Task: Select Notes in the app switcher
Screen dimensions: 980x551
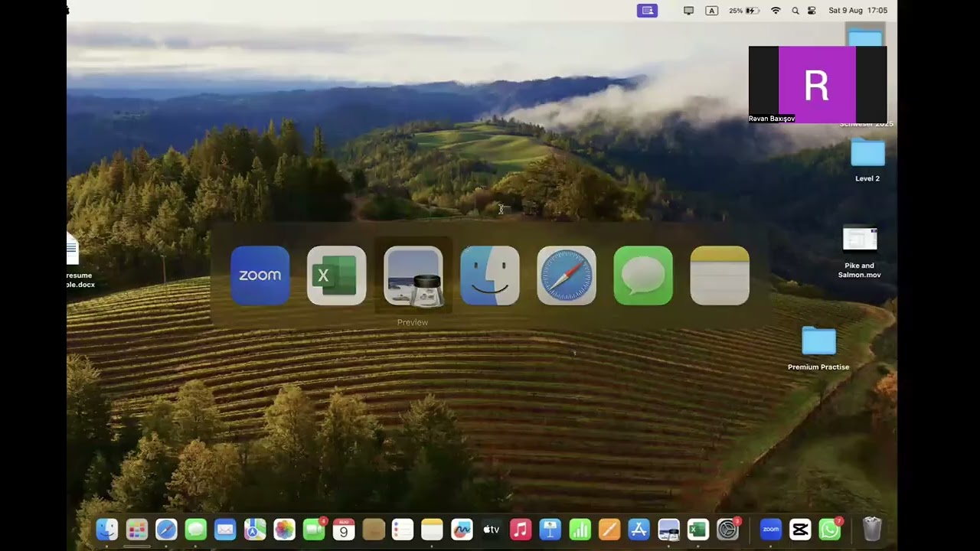Action: click(720, 275)
